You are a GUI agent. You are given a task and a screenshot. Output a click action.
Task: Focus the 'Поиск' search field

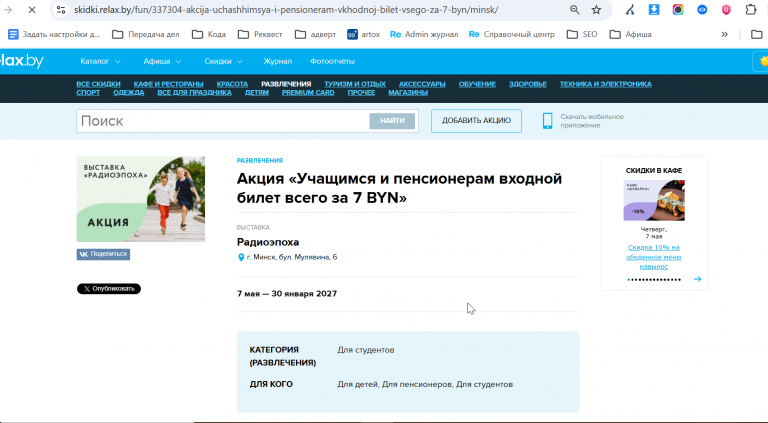(223, 121)
